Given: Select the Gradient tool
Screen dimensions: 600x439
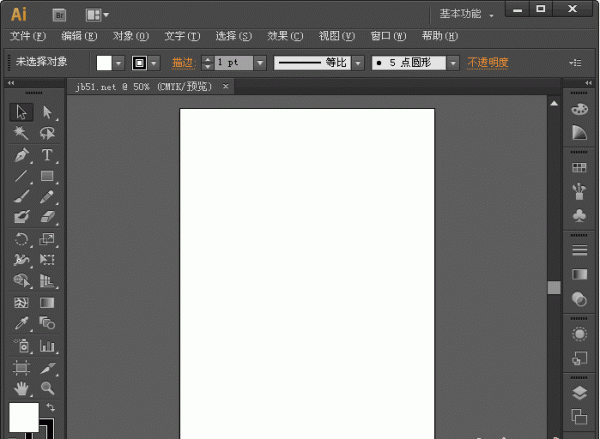Looking at the screenshot, I should (x=47, y=303).
